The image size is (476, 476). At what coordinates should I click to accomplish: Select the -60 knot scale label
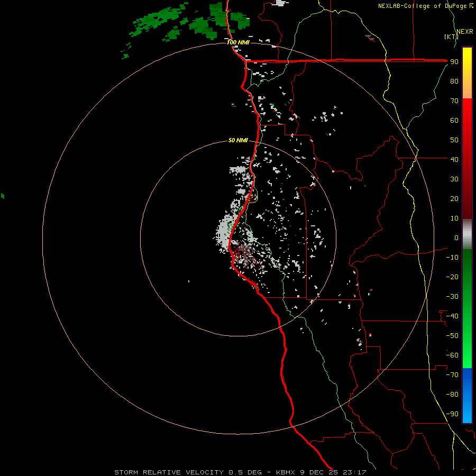[x=452, y=355]
